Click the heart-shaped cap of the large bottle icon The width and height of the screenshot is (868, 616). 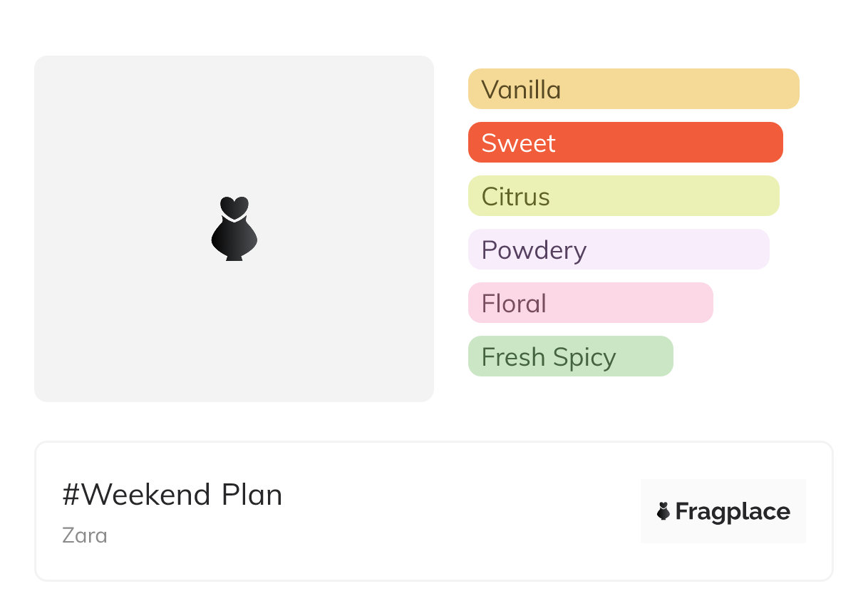(x=234, y=206)
